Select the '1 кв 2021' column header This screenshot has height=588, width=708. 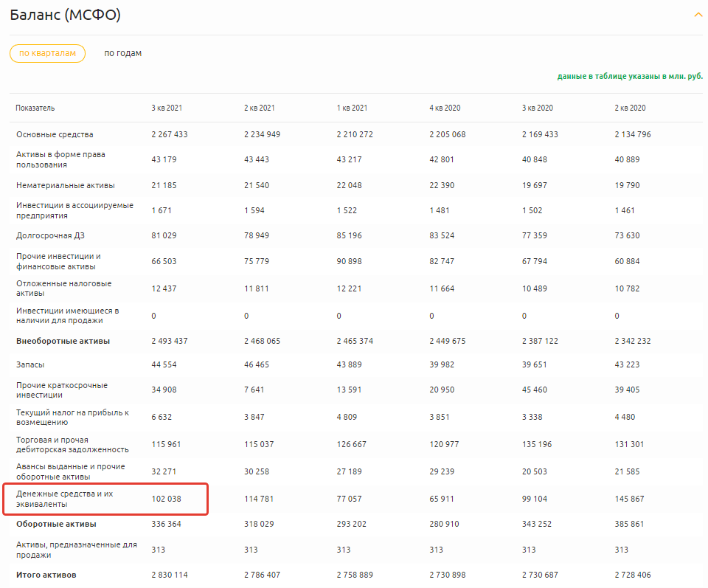click(x=352, y=108)
